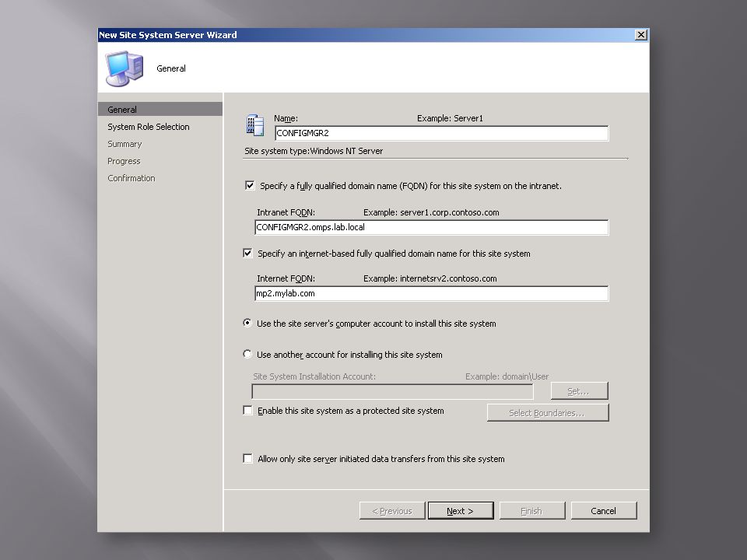
Task: Click the 'Site system type:Windows NT Server' text
Action: (314, 151)
